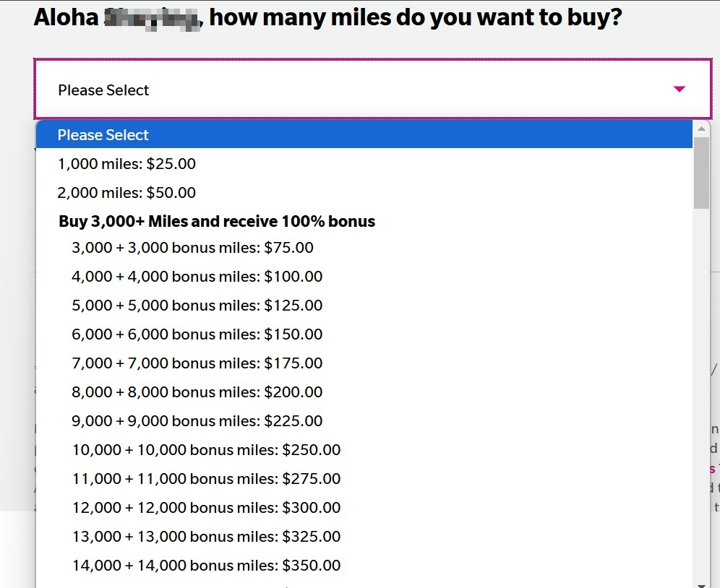720x588 pixels.
Task: Choose 1,000 miles for $25.00
Action: click(x=127, y=164)
